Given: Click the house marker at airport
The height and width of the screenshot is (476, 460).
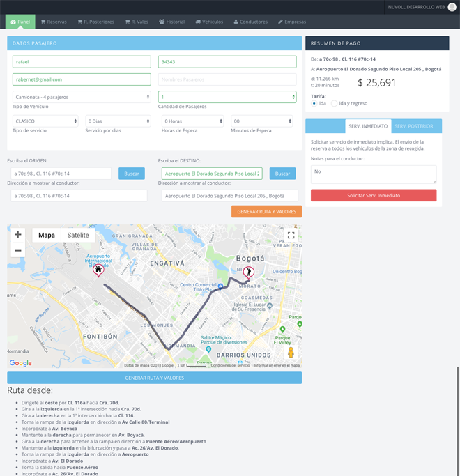Looking at the screenshot, I should pyautogui.click(x=98, y=270).
